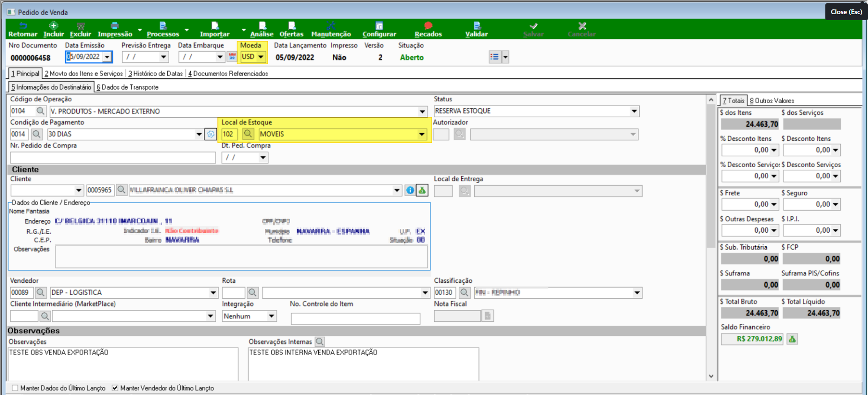868x395 pixels.
Task: Click the green client financial icon
Action: [422, 190]
